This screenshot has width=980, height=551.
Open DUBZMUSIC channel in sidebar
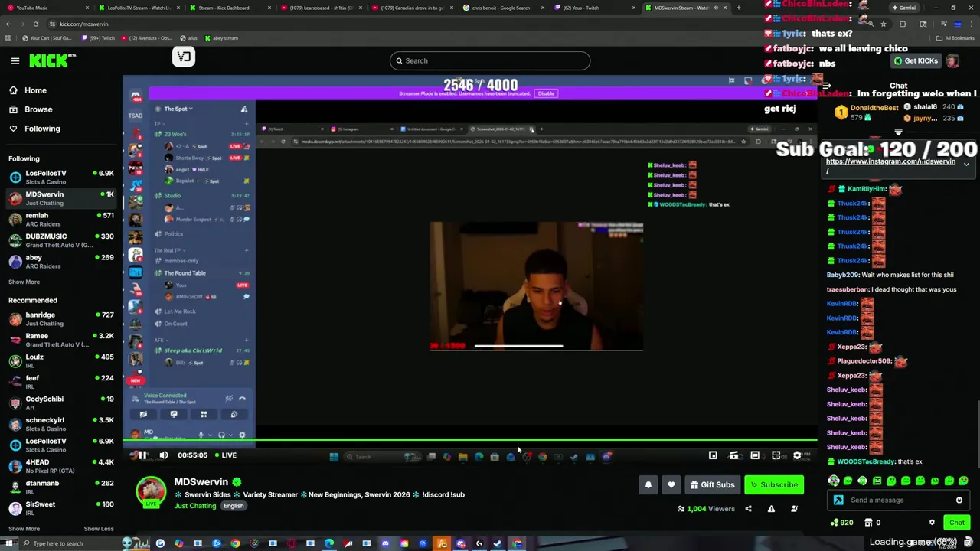point(61,240)
